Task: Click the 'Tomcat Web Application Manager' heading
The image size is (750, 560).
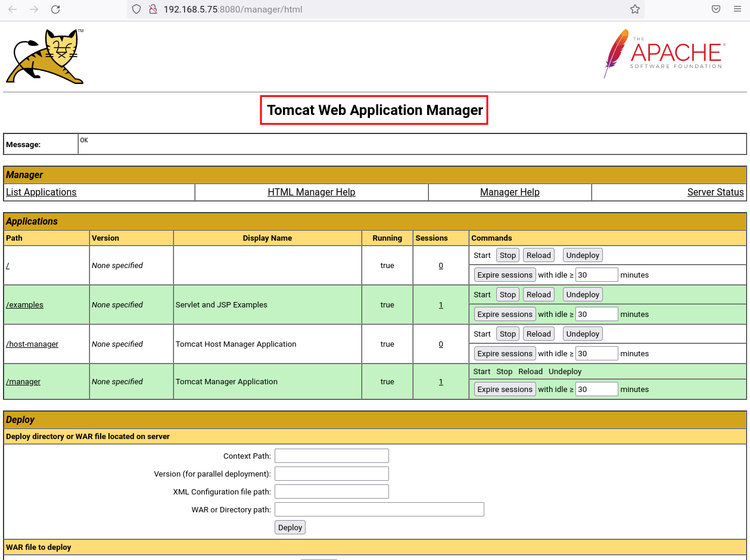Action: click(x=375, y=110)
